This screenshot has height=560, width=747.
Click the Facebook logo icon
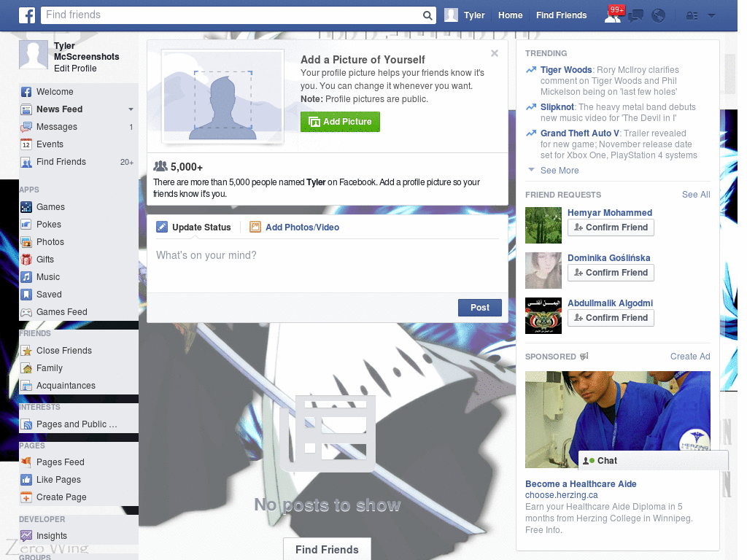tap(27, 15)
